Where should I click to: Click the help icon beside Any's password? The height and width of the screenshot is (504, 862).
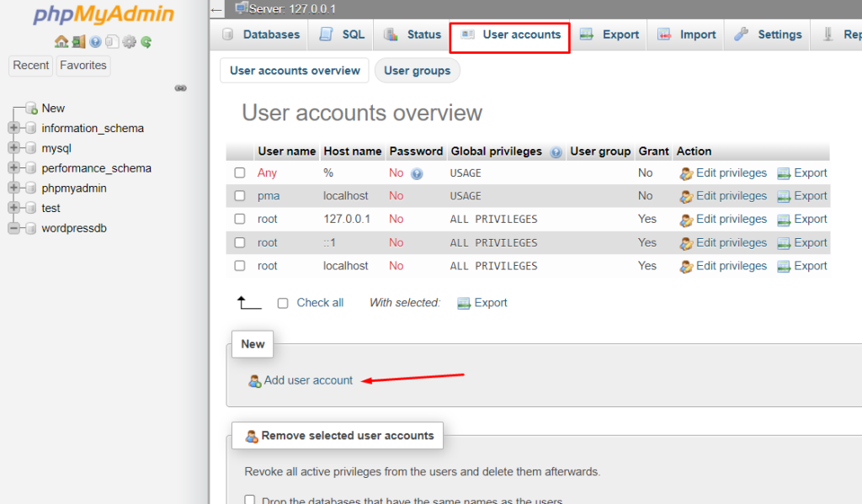[417, 174]
